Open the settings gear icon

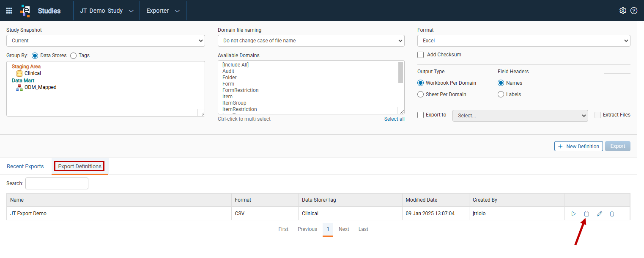point(622,11)
